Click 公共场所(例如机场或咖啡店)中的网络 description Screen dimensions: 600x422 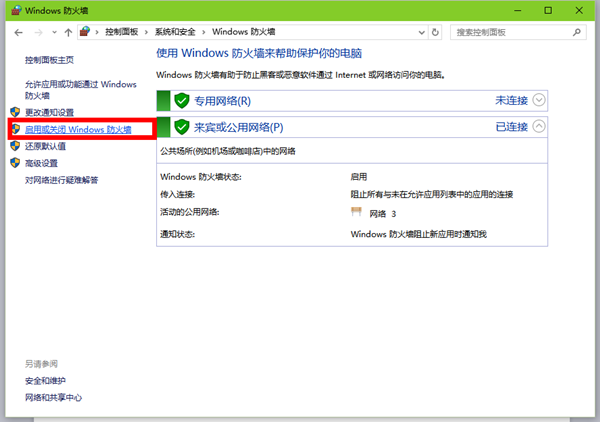[228, 151]
